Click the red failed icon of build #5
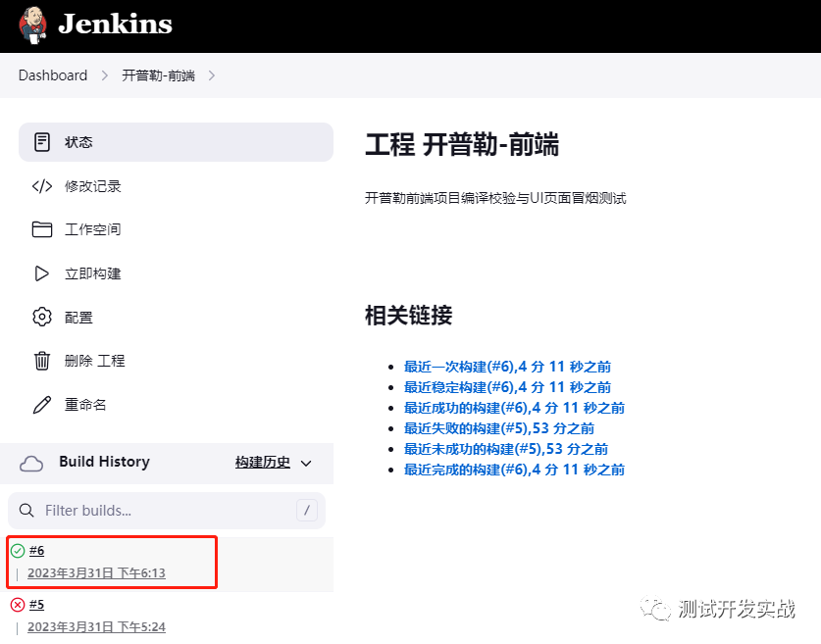The width and height of the screenshot is (821, 644). (18, 605)
